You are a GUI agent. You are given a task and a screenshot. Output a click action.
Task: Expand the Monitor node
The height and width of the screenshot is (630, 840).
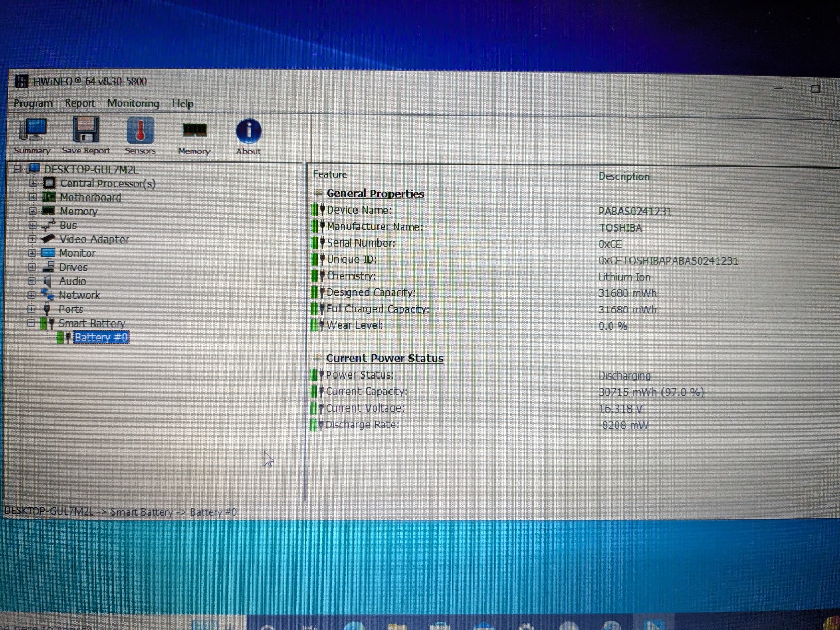pyautogui.click(x=31, y=253)
